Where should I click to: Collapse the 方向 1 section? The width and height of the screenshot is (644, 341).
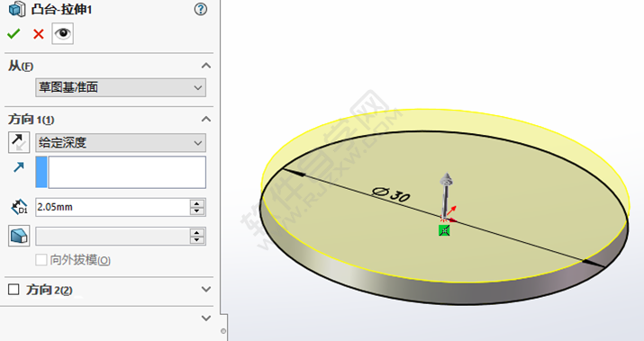click(x=206, y=120)
